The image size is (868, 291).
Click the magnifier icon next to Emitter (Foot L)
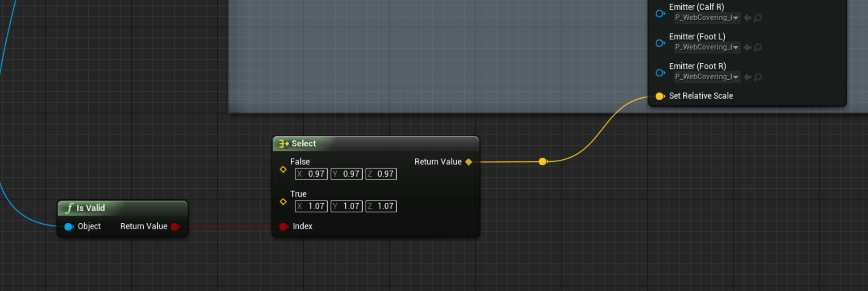tap(758, 48)
